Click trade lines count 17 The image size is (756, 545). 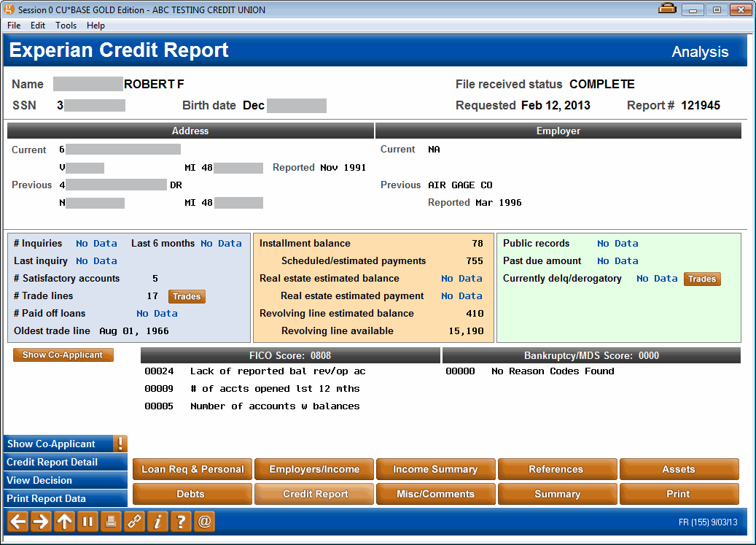click(x=152, y=295)
